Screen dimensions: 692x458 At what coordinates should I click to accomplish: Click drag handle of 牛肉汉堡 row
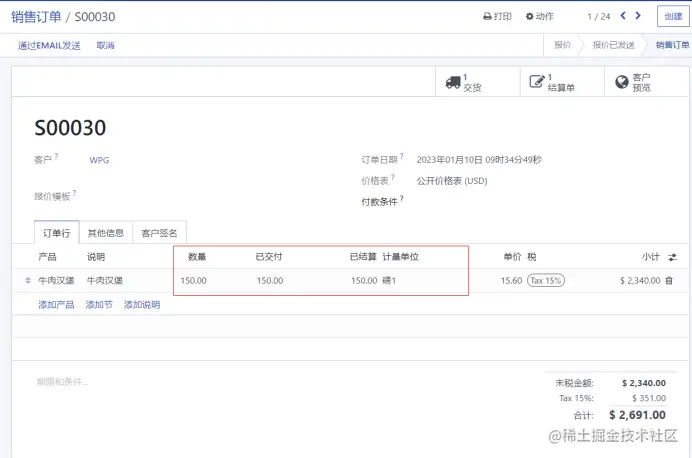(28, 281)
